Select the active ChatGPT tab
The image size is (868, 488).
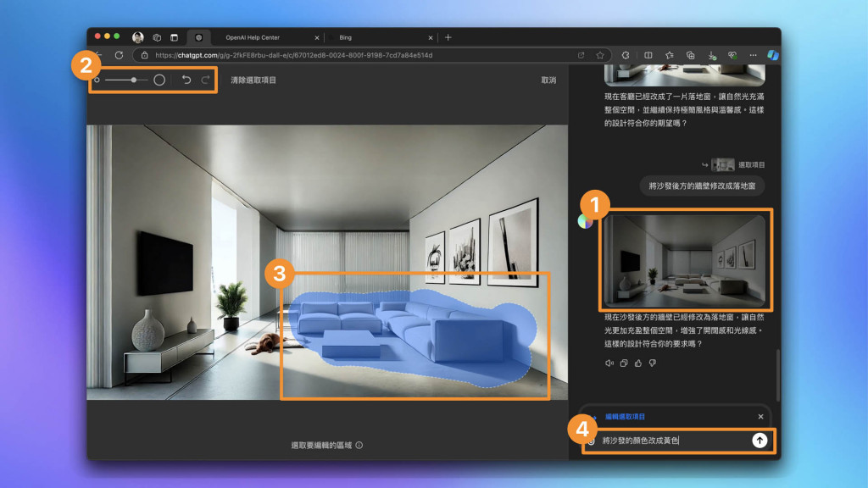point(198,37)
